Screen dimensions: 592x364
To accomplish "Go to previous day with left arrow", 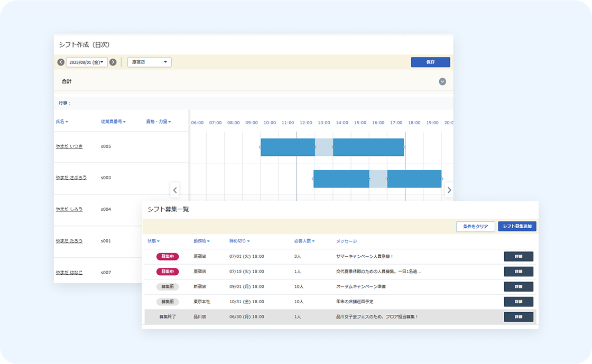I will pos(61,62).
